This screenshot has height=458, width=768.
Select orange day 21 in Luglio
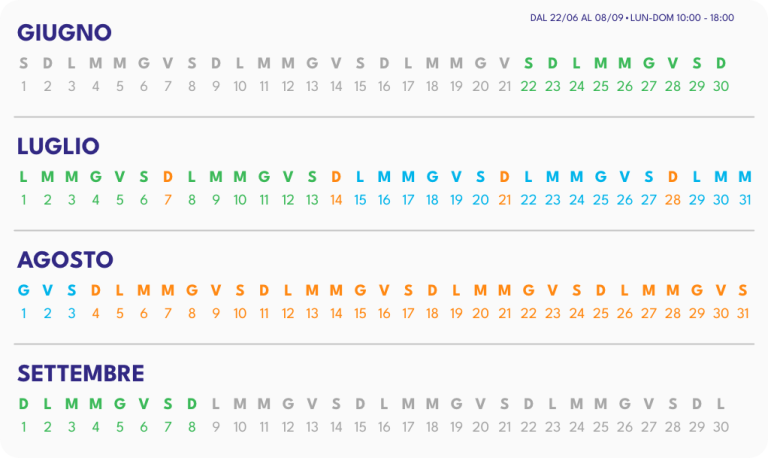(x=504, y=200)
